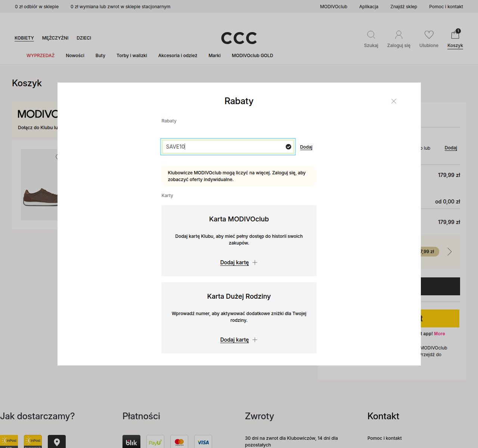The image size is (478, 448).
Task: Select the MĘŻCZYŹNI tab
Action: click(55, 38)
